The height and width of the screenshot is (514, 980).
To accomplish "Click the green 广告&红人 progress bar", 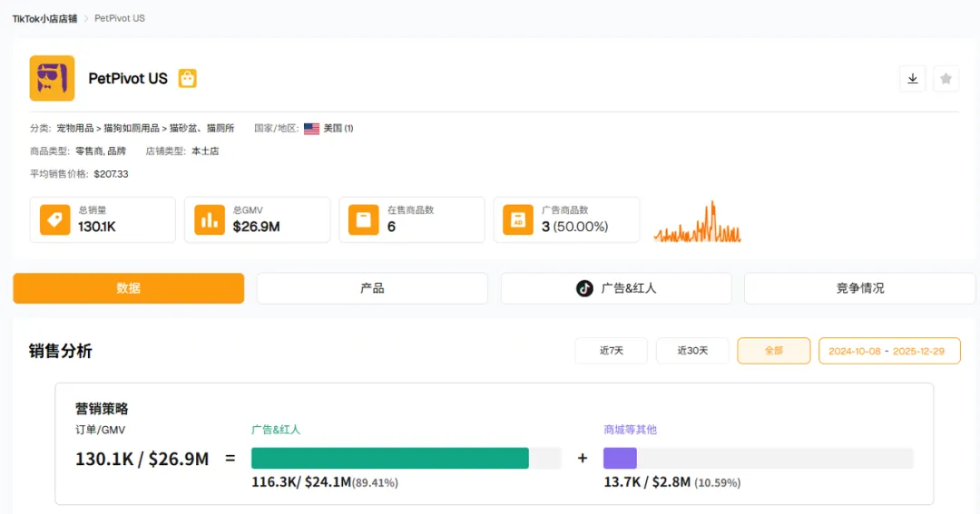I will pos(390,458).
